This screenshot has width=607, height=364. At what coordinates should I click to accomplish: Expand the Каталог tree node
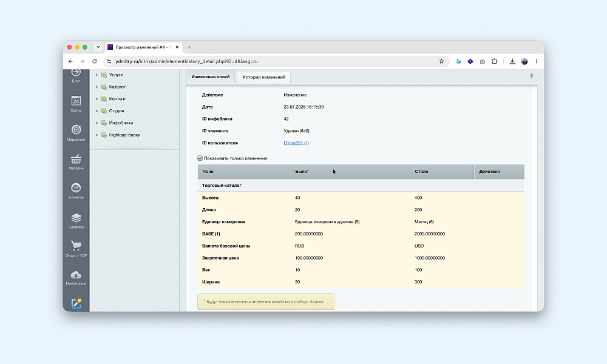[x=97, y=87]
